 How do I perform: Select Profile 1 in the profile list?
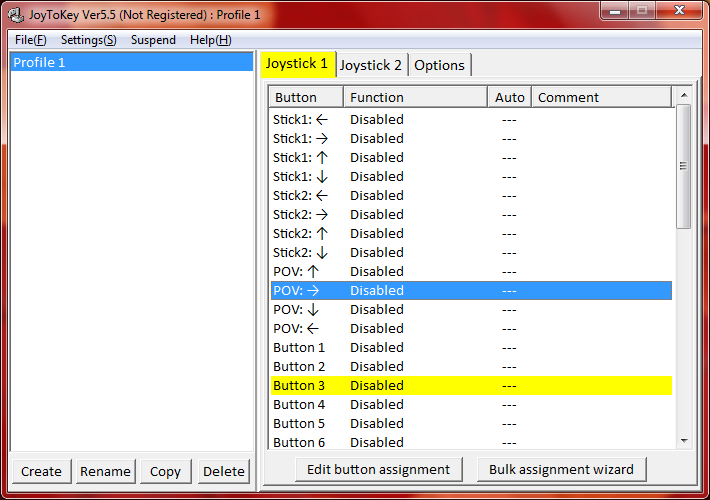click(x=132, y=62)
